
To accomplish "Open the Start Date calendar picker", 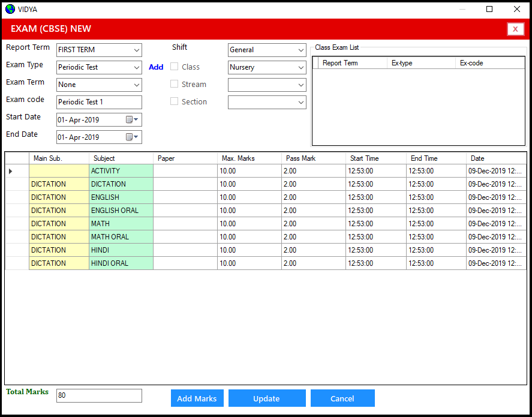I will pyautogui.click(x=136, y=119).
